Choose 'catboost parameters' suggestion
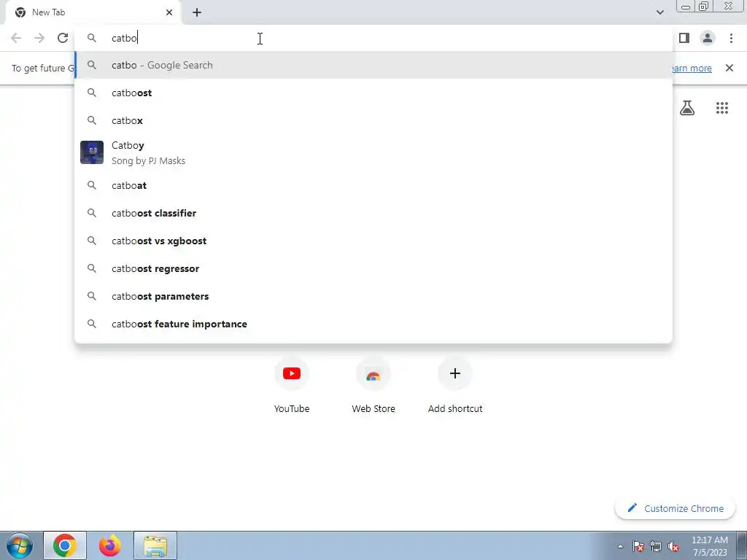 tap(373, 296)
